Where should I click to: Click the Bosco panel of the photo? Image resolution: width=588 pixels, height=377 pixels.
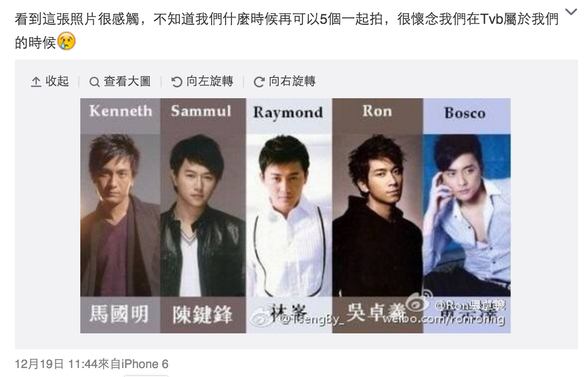click(x=467, y=216)
